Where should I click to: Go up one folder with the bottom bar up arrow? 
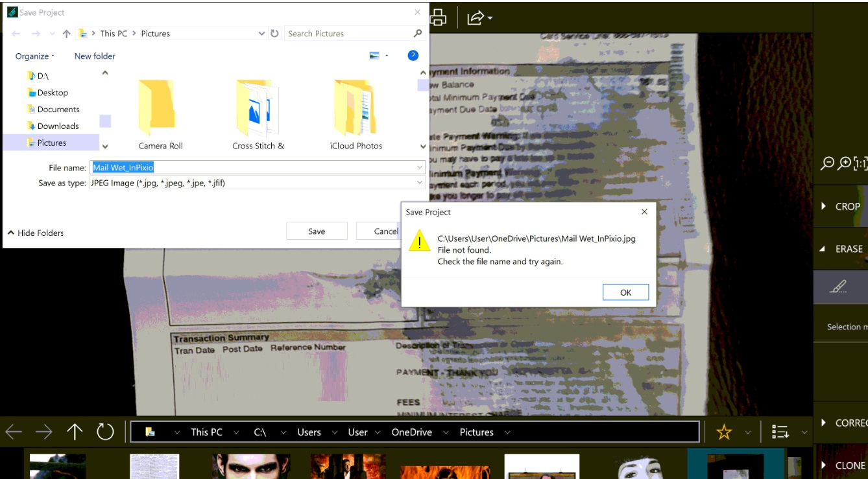tap(75, 432)
